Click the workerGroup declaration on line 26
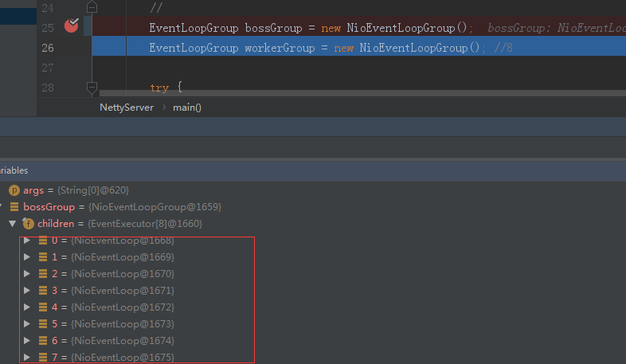626x364 pixels. click(x=318, y=48)
